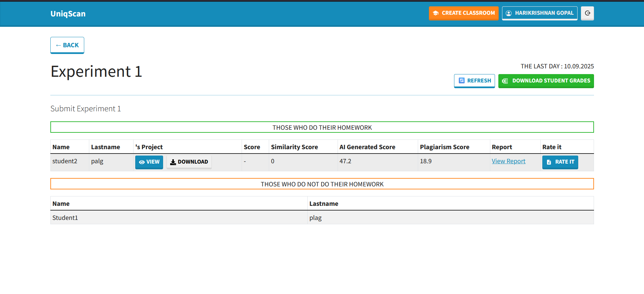This screenshot has width=644, height=294.
Task: Download student grades spreadsheet
Action: click(546, 81)
